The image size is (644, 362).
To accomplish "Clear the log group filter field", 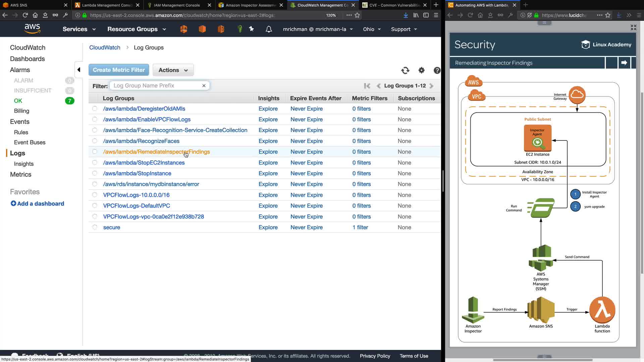I will coord(204,86).
